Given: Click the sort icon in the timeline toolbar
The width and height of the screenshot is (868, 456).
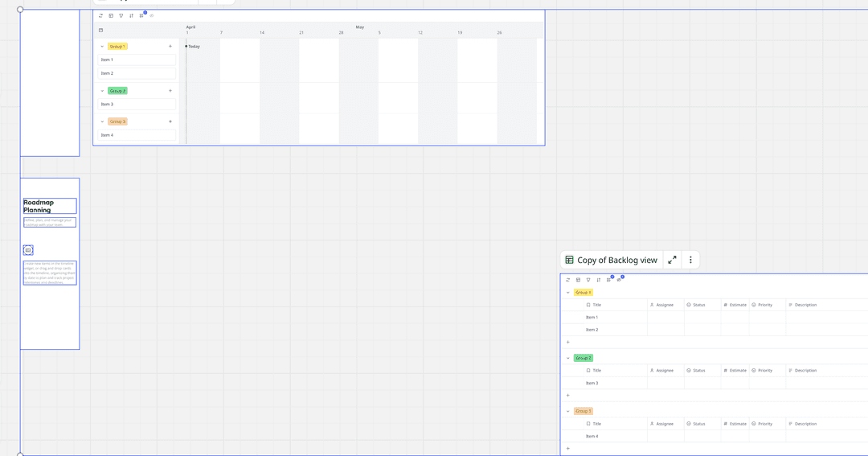Looking at the screenshot, I should [x=132, y=16].
